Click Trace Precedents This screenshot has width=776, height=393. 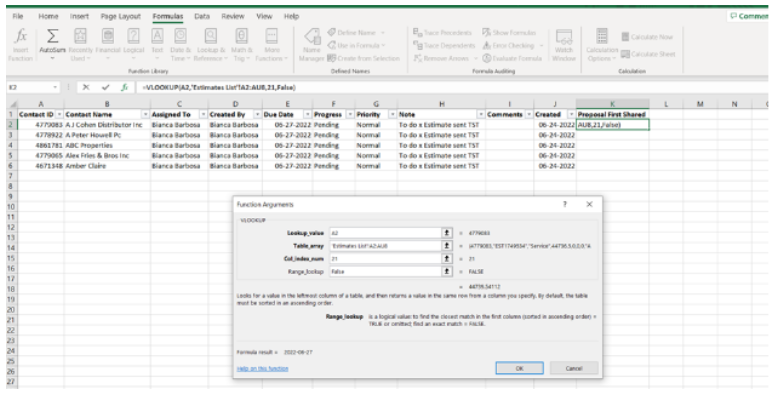pos(442,33)
